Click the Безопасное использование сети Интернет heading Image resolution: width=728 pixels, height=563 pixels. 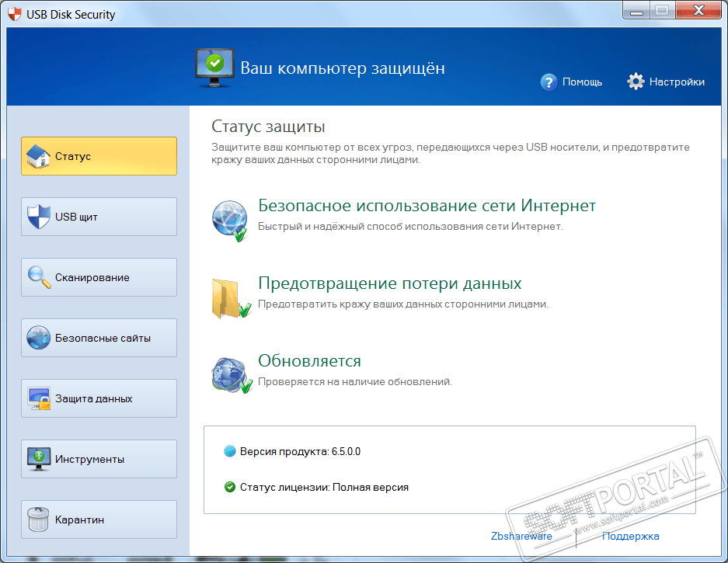[x=427, y=206]
